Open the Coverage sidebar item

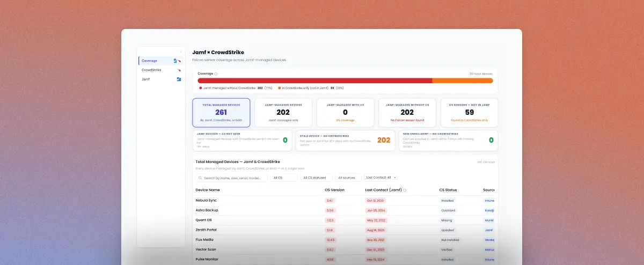point(160,61)
